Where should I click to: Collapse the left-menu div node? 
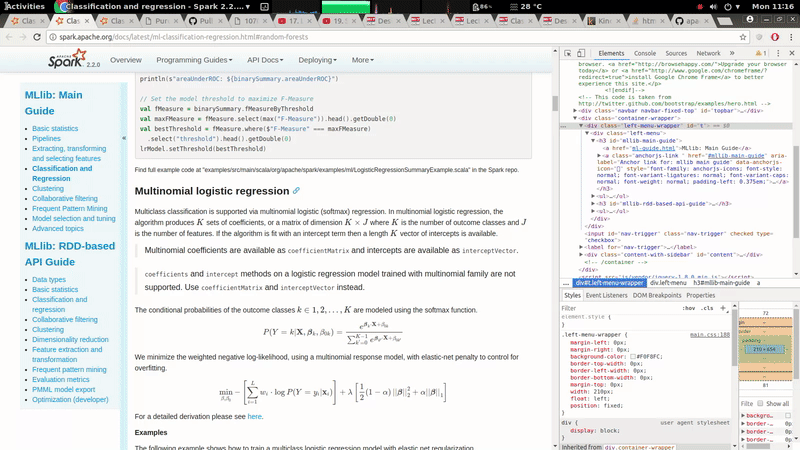point(587,133)
